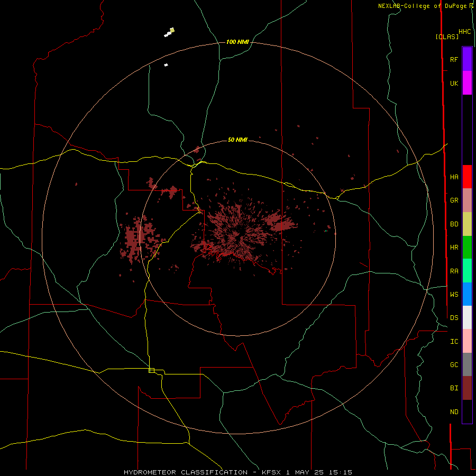Screen dimensions: 476x476
Task: Select the IC light pink legend swatch
Action: [x=467, y=341]
